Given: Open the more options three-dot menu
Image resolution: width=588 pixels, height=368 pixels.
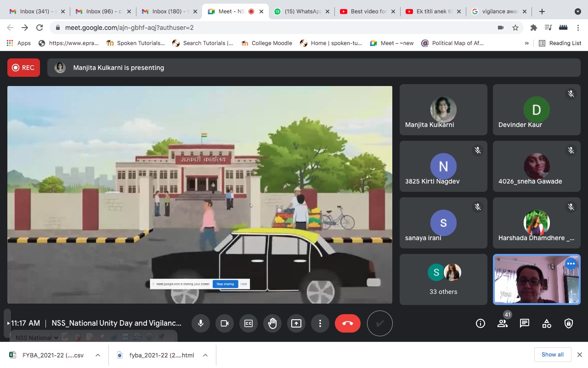Looking at the screenshot, I should click(320, 323).
